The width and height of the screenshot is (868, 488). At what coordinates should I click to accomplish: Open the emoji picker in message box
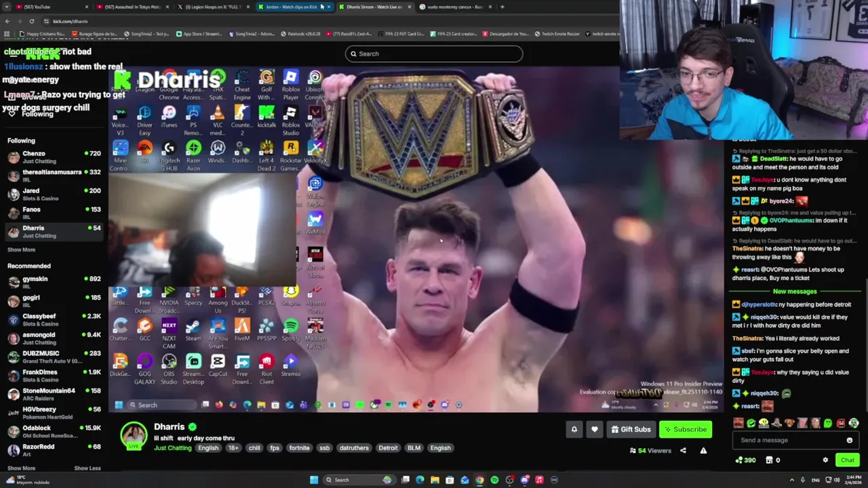click(x=849, y=440)
